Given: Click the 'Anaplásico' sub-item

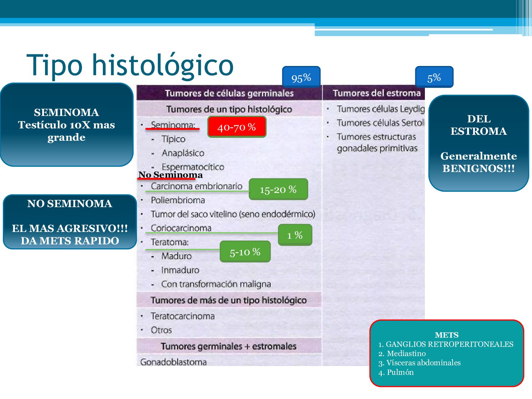Looking at the screenshot, I should (x=183, y=153).
